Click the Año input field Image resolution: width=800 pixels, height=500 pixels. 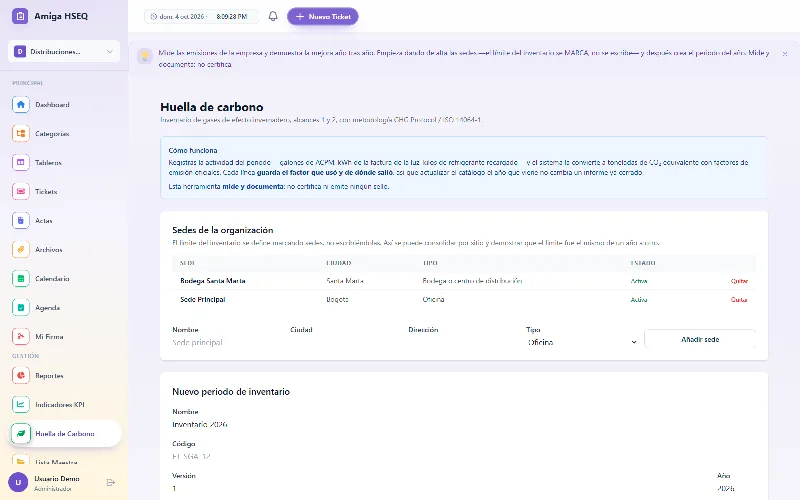point(736,488)
